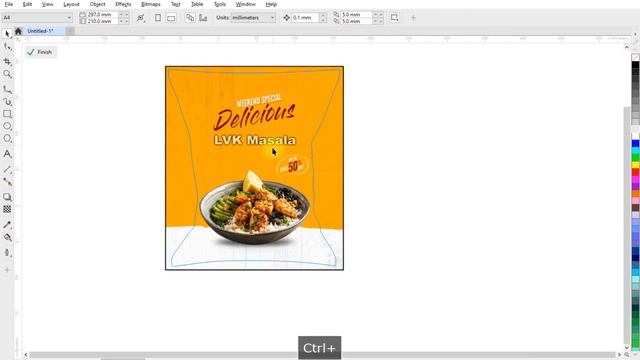This screenshot has width=640, height=360.
Task: Pick the No Color swatch in palette
Action: [x=636, y=58]
